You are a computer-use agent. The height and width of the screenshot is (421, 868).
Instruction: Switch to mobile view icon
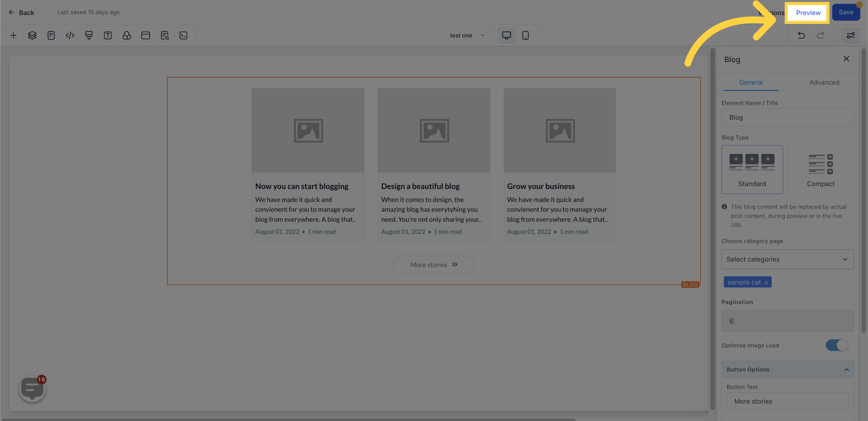525,35
